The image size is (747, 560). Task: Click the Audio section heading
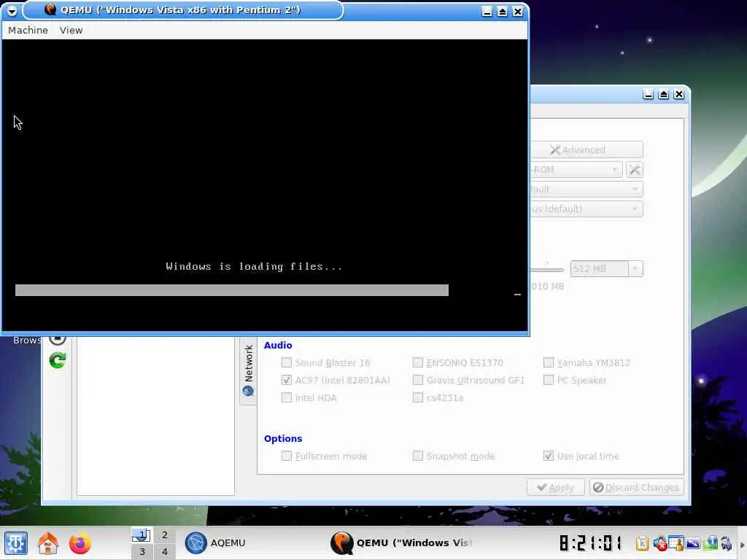point(278,345)
